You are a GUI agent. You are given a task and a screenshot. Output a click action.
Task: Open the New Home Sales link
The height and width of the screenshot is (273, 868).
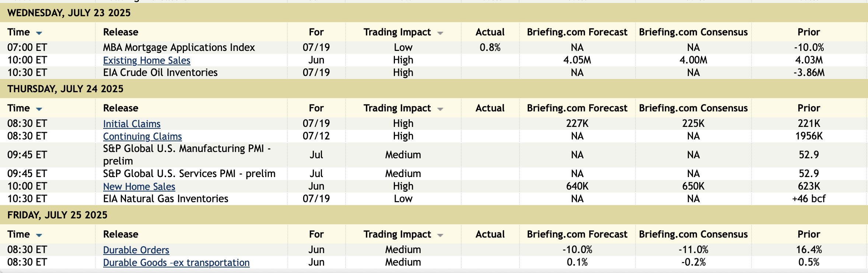click(x=139, y=187)
